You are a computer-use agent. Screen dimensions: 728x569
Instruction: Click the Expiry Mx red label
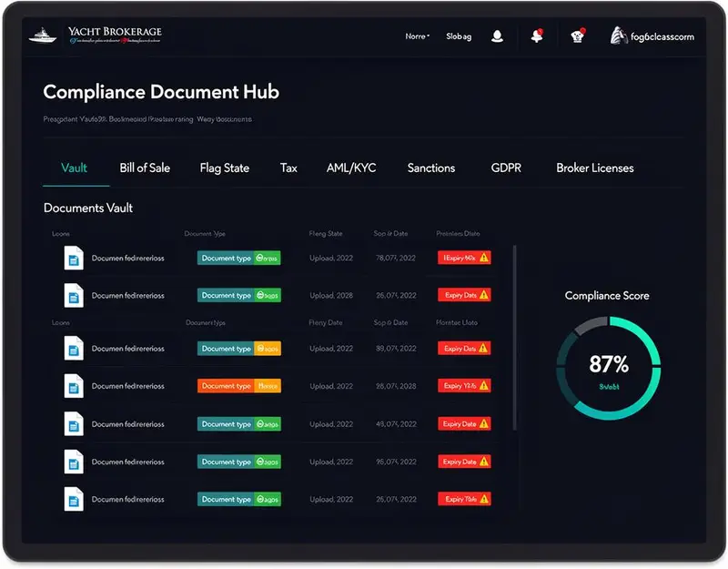464,258
